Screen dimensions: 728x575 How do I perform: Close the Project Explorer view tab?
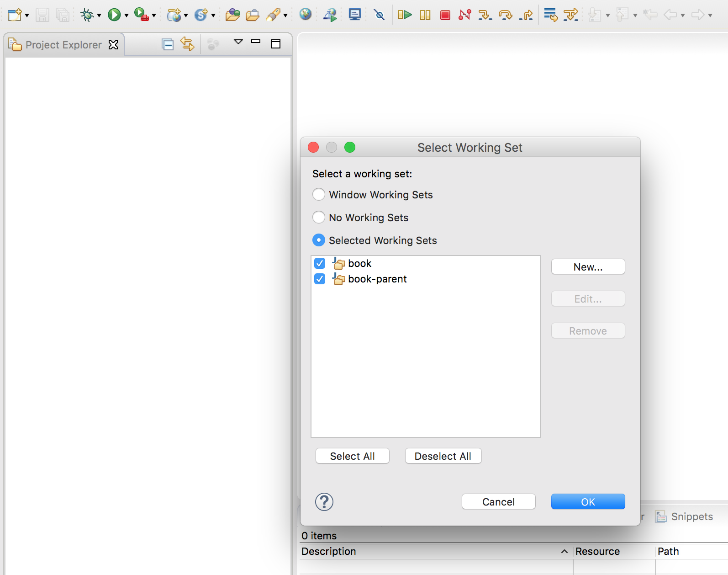point(113,45)
